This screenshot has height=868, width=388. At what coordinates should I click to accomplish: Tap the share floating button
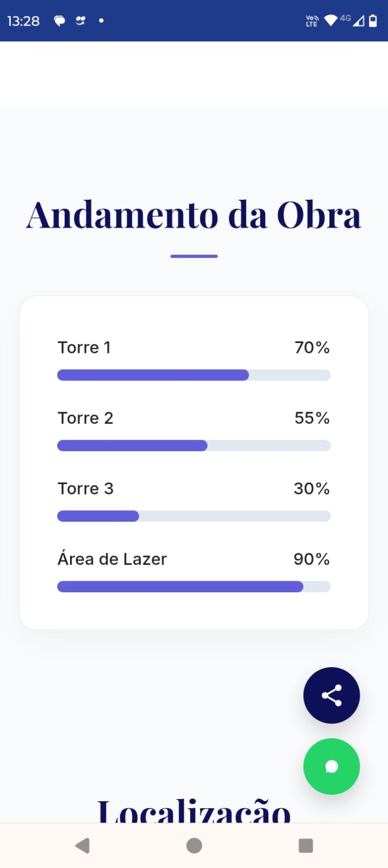point(331,695)
